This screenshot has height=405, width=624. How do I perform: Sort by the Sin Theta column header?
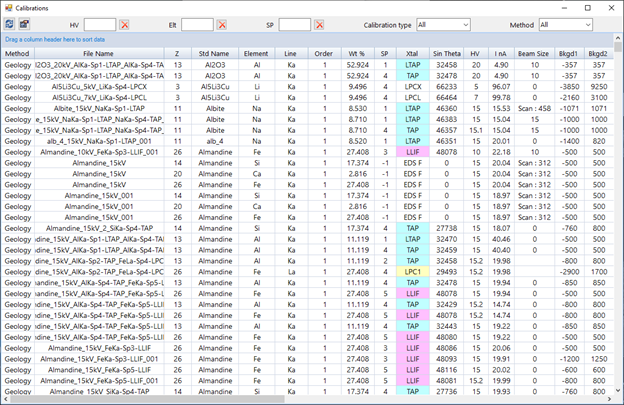pyautogui.click(x=447, y=53)
